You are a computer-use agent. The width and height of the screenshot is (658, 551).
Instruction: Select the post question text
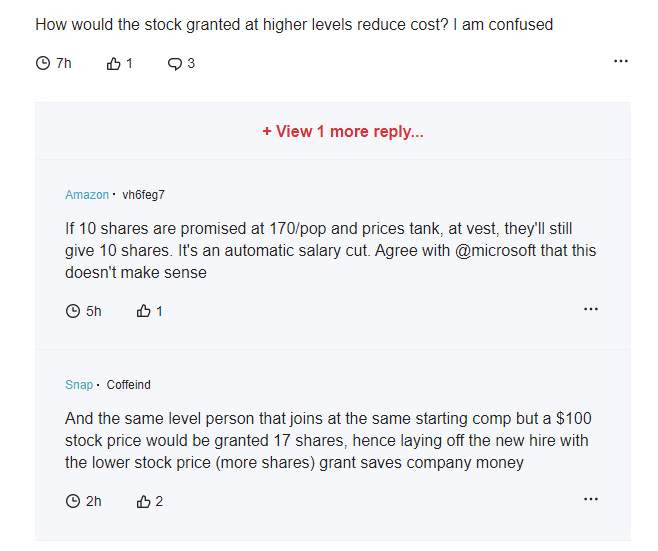(x=294, y=25)
